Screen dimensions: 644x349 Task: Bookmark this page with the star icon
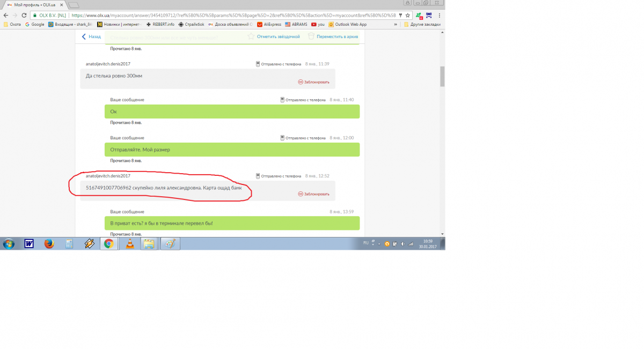click(x=408, y=16)
